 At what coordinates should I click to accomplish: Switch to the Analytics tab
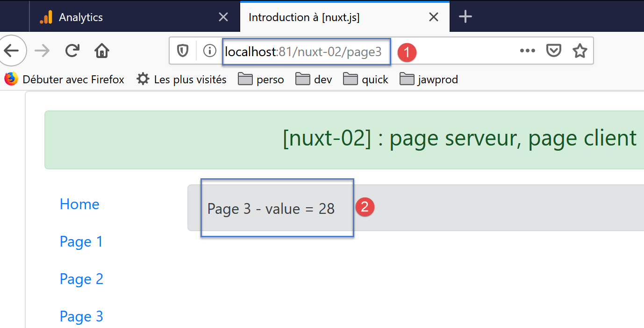80,17
